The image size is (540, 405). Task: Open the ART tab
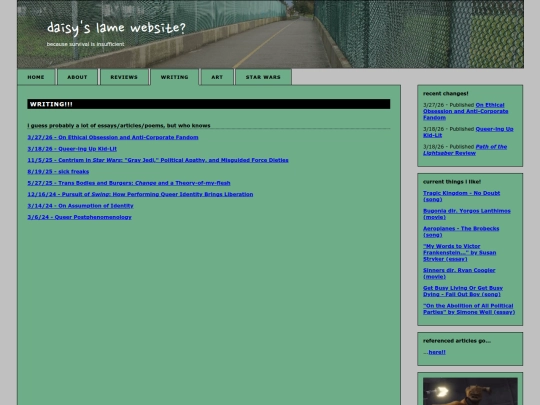[x=217, y=77]
